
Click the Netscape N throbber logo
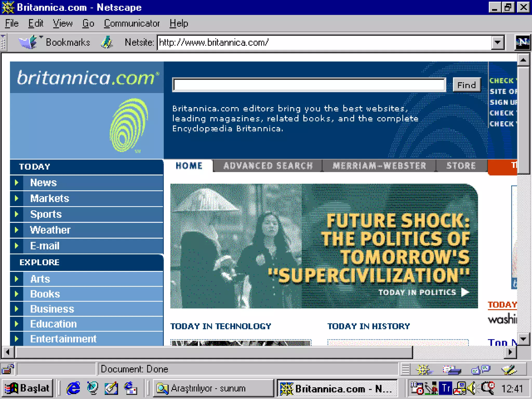click(522, 42)
